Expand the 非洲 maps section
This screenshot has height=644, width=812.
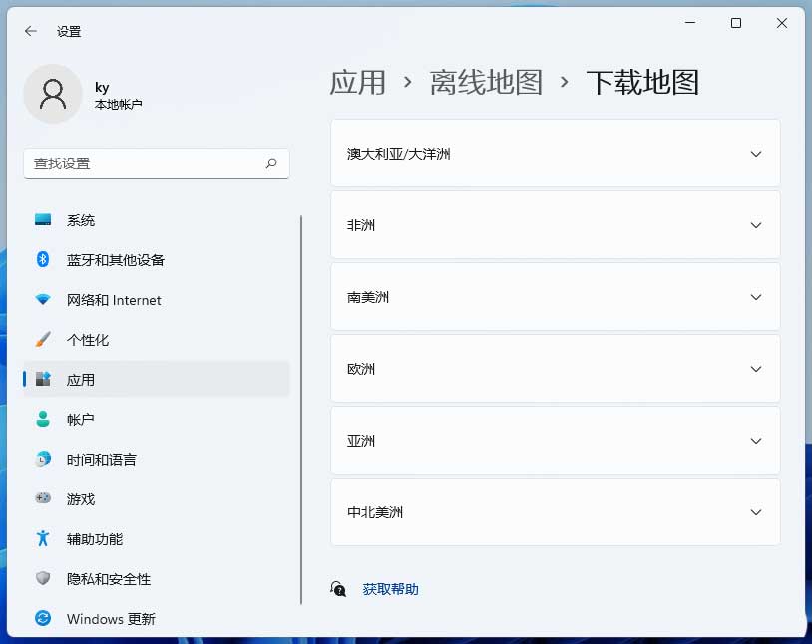pos(755,225)
